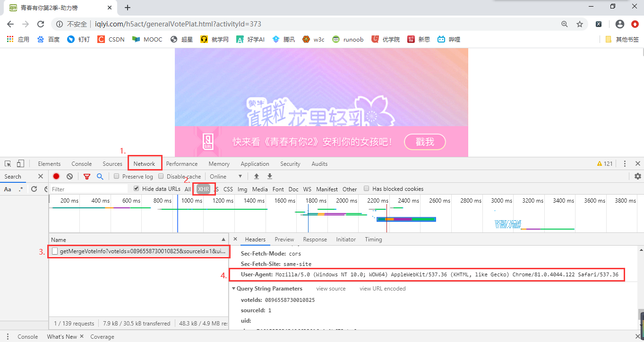Close the DevTools panel
The height and width of the screenshot is (342, 644).
tap(637, 163)
